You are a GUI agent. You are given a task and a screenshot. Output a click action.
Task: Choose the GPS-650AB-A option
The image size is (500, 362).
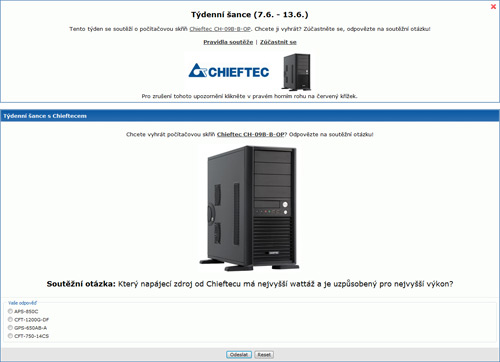(x=10, y=328)
